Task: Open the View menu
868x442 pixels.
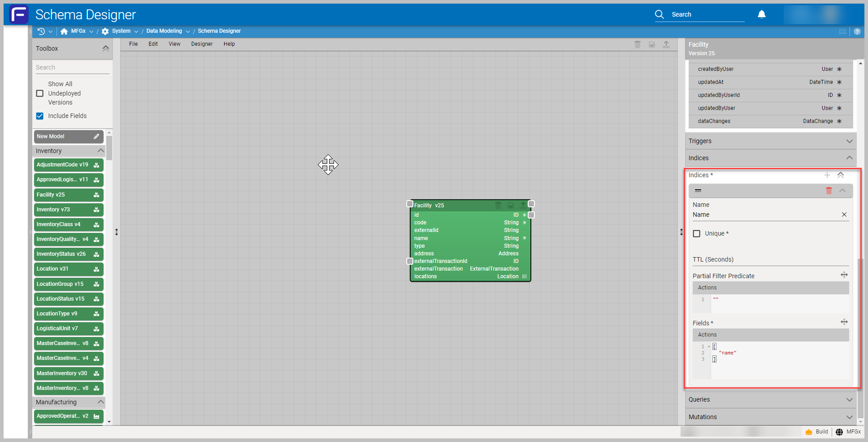Action: pos(174,44)
